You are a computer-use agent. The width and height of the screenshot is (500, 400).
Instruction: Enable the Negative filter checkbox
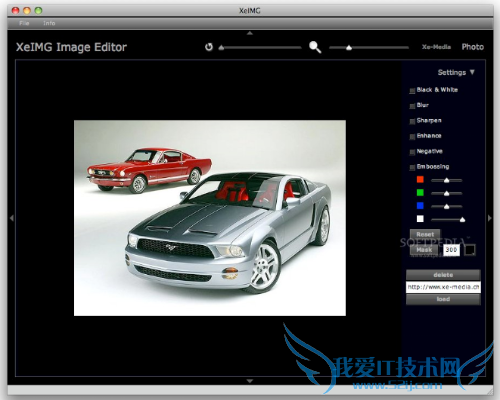pos(412,152)
